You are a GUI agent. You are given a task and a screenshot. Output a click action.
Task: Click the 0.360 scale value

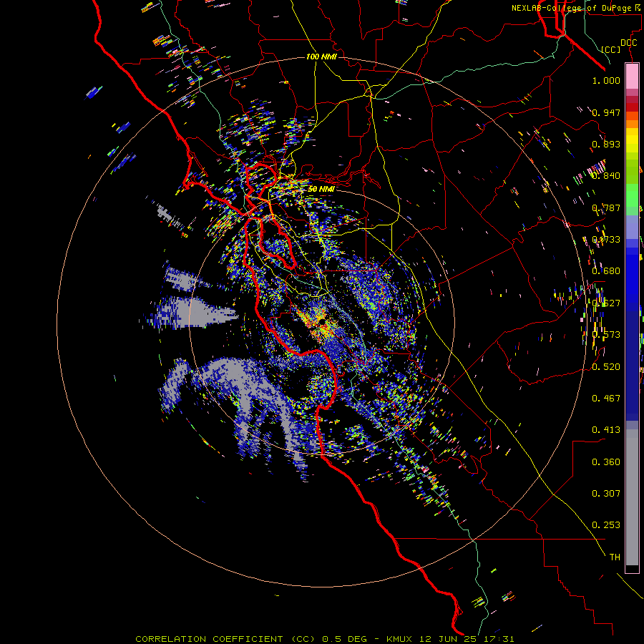[606, 462]
